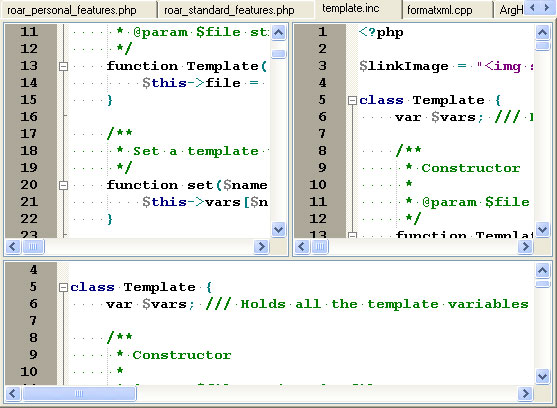Collapse class Template fold in bottom pane
Screen dimensions: 557x408
(x=63, y=287)
